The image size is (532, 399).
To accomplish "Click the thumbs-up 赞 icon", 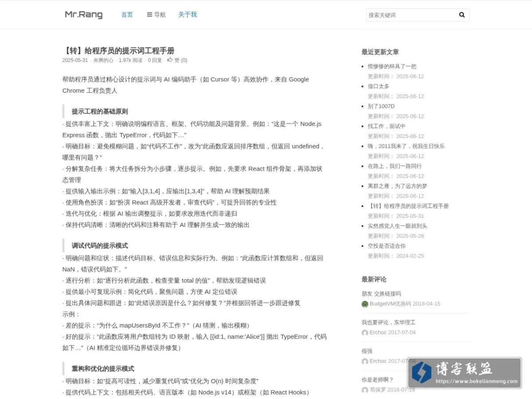I will (170, 60).
